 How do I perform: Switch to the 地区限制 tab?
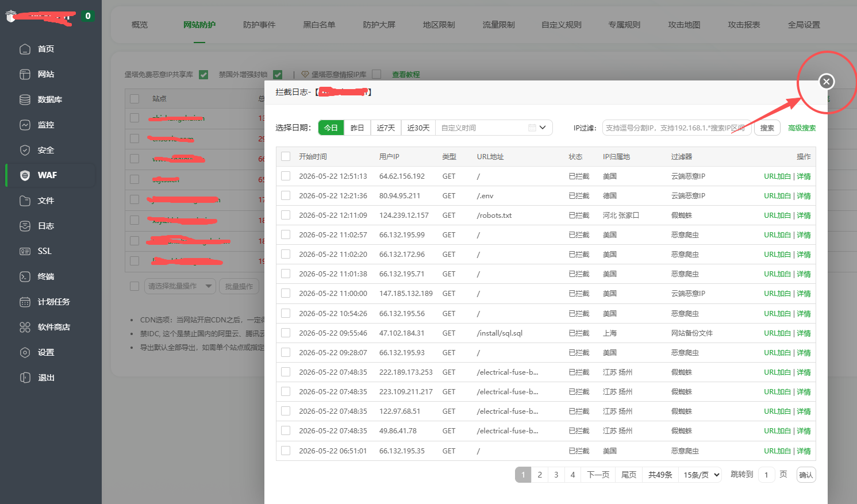point(439,25)
